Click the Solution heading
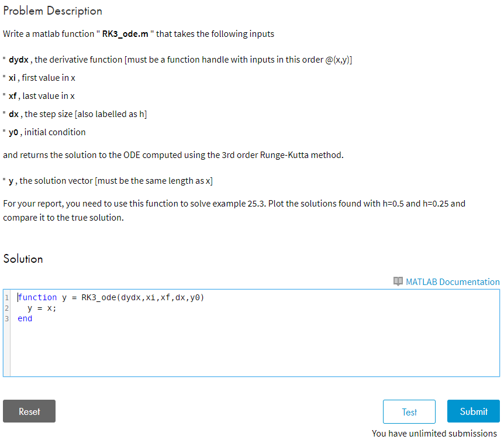 pyautogui.click(x=23, y=259)
